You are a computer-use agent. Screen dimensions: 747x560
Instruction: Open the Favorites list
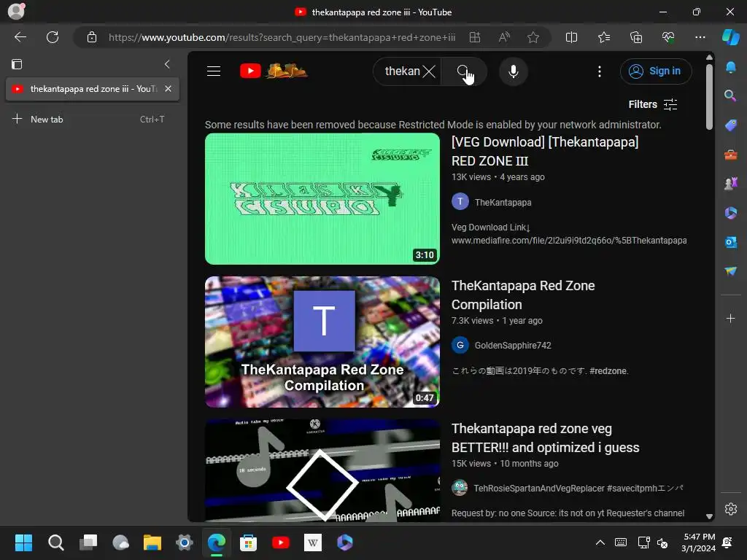click(x=603, y=37)
